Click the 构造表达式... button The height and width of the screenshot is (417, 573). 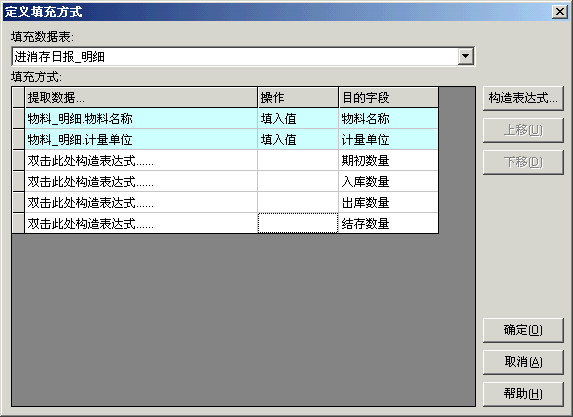pyautogui.click(x=523, y=98)
